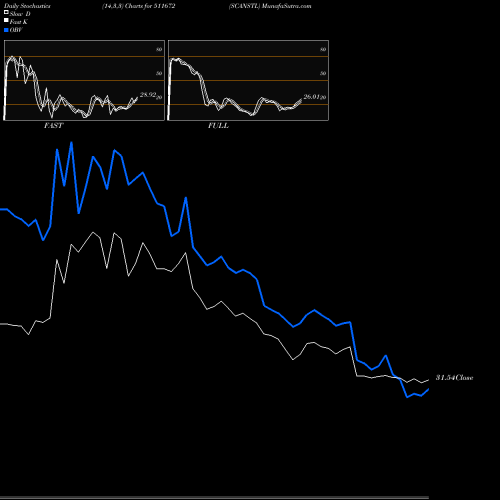Screen dimensions: 500x500
Task: Click the 'Fast K' legend text
Action: (x=19, y=22)
